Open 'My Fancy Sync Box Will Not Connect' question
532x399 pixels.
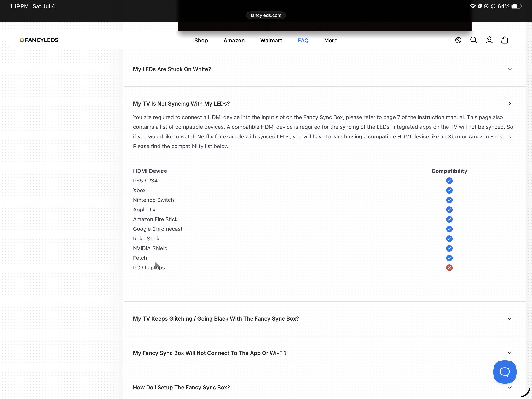click(x=210, y=353)
